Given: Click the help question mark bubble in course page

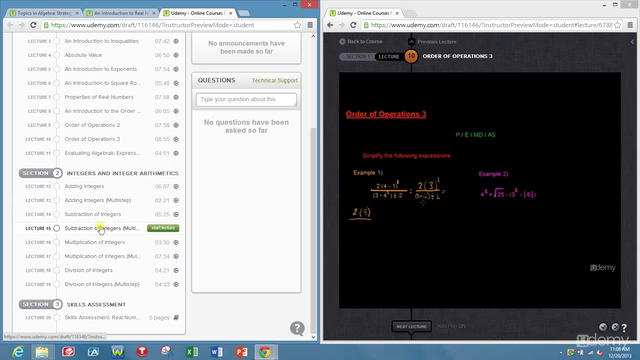Looking at the screenshot, I should (x=297, y=328).
